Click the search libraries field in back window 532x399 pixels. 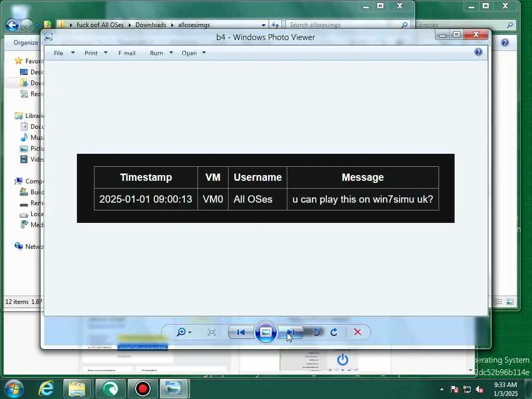pos(465,25)
